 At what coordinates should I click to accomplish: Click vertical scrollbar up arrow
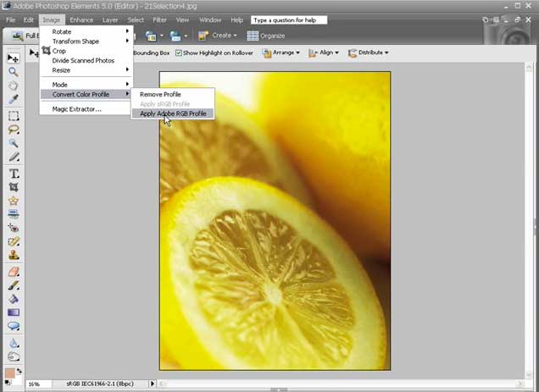529,68
